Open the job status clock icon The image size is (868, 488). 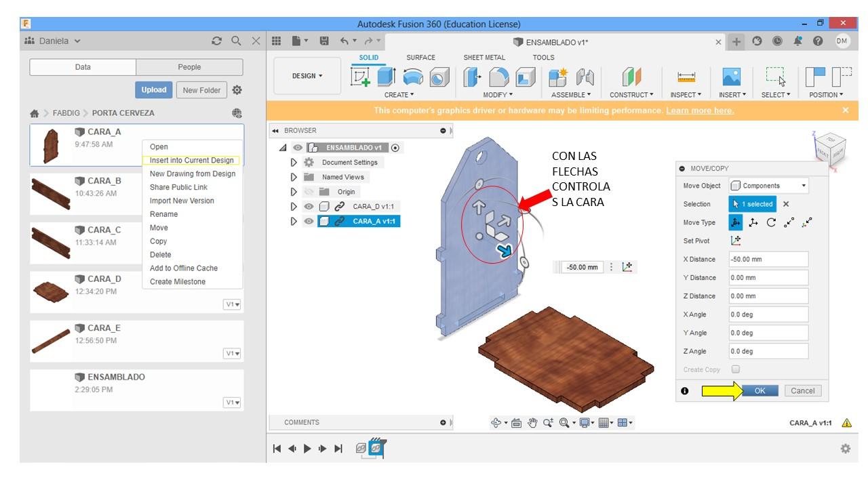tap(777, 41)
